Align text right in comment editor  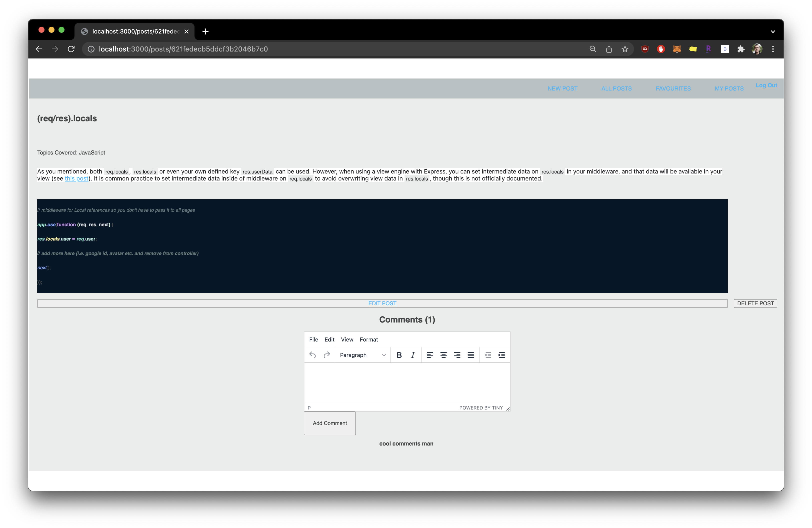457,355
